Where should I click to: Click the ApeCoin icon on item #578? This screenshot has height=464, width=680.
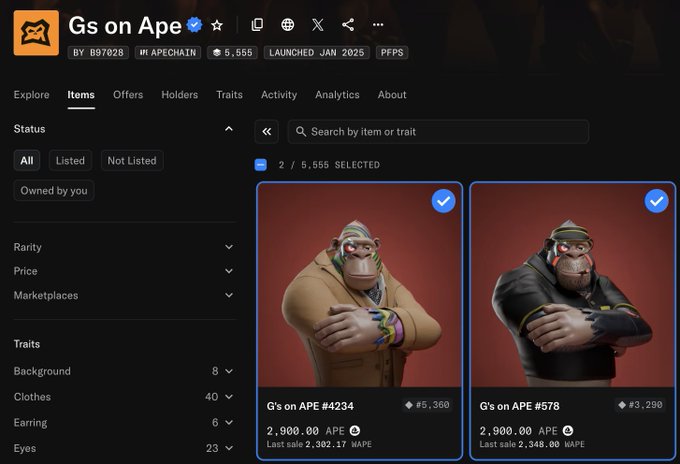568,431
